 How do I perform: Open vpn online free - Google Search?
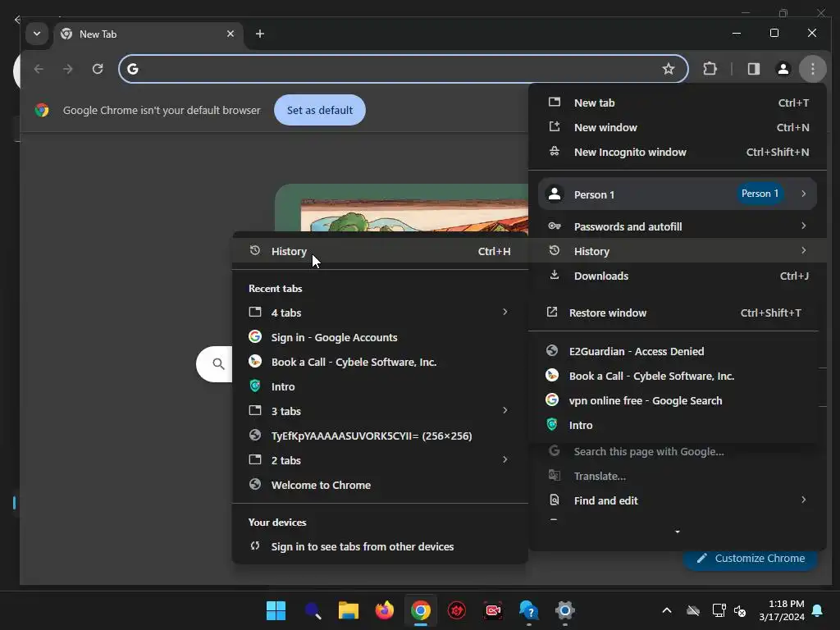point(674,400)
